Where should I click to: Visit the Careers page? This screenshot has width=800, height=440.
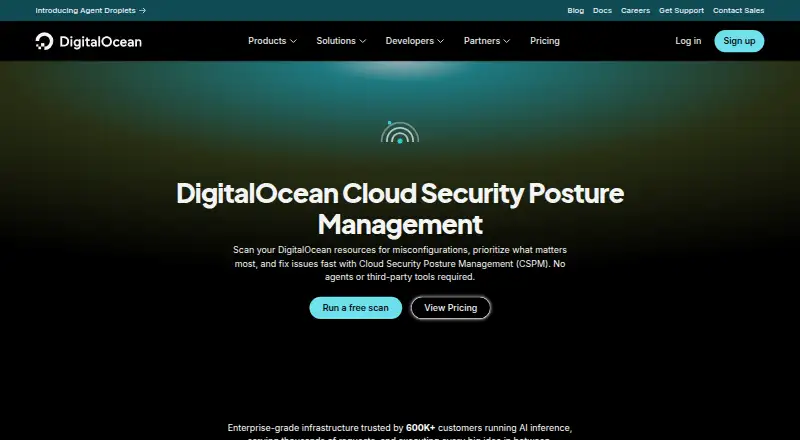[x=635, y=10]
